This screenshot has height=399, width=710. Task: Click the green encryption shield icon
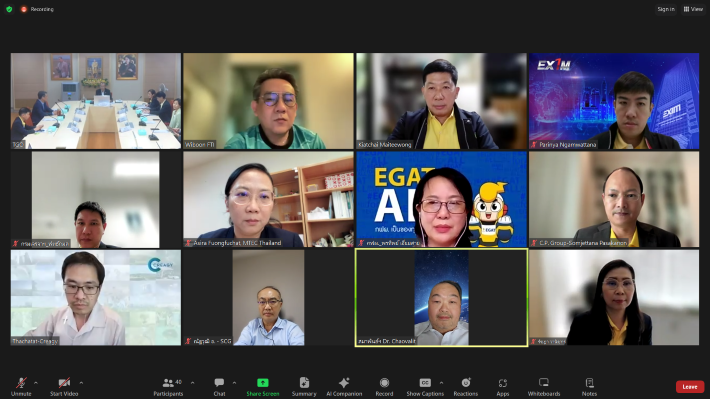(9, 9)
